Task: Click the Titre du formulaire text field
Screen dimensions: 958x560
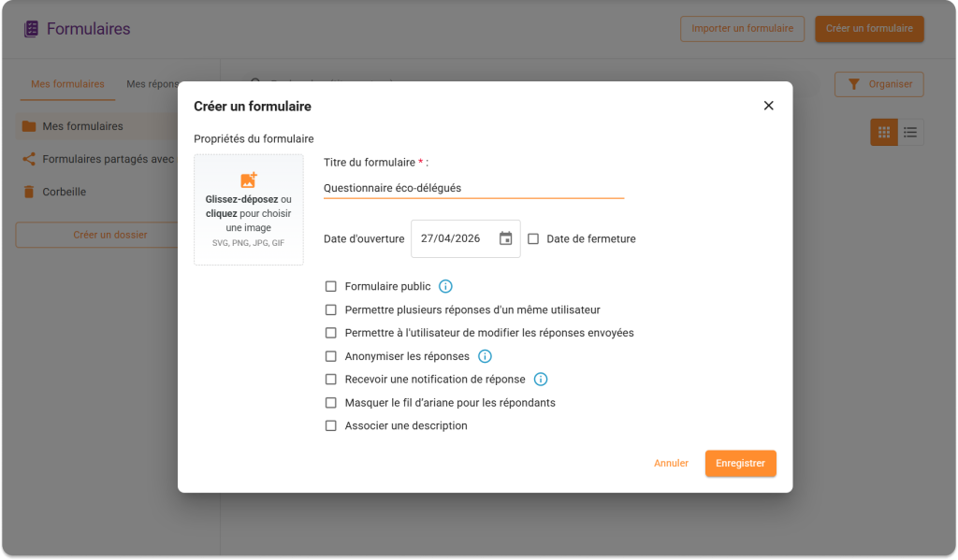Action: coord(472,188)
